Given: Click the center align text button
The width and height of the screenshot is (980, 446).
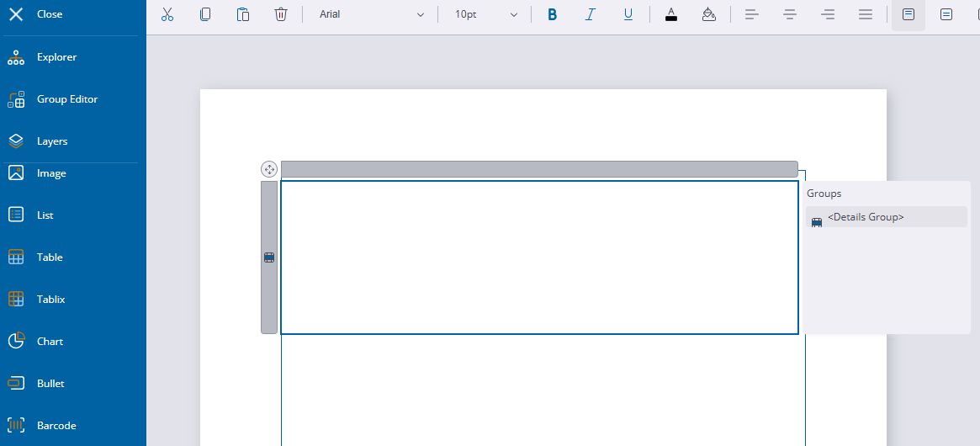Looking at the screenshot, I should pyautogui.click(x=790, y=14).
